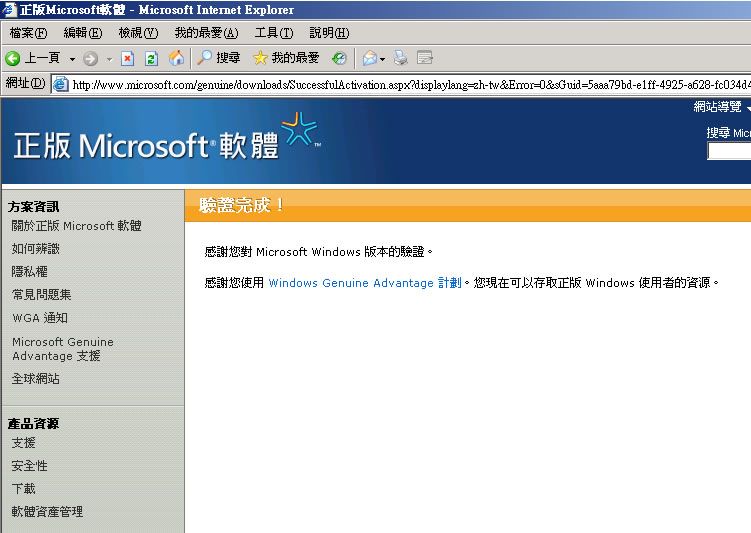Open the 我的最愛(A) menu

[206, 33]
